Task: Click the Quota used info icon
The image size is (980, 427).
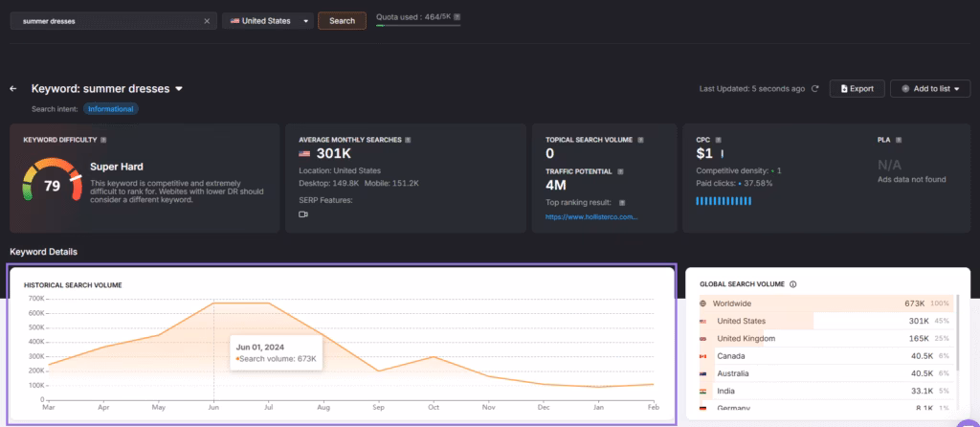Action: (x=457, y=17)
